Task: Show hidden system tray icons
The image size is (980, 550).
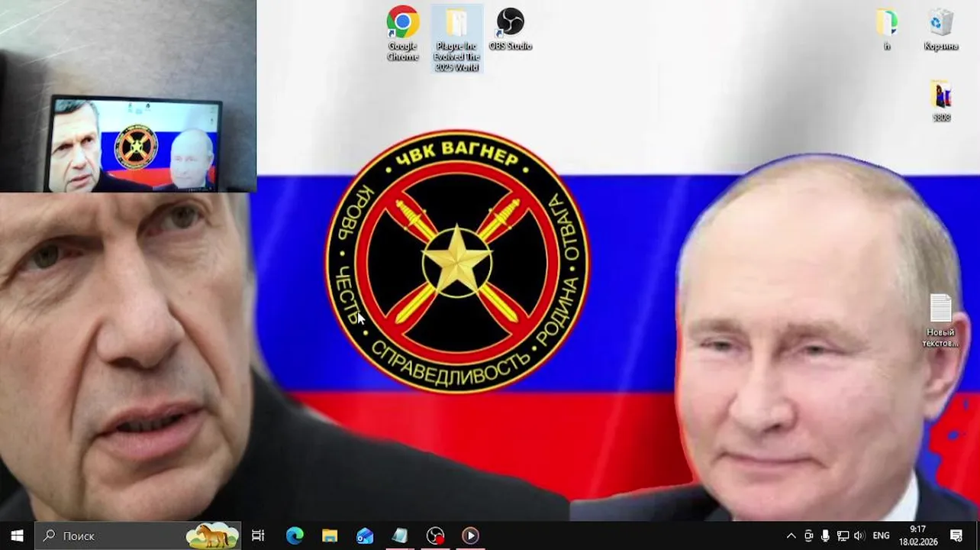Action: tap(791, 536)
